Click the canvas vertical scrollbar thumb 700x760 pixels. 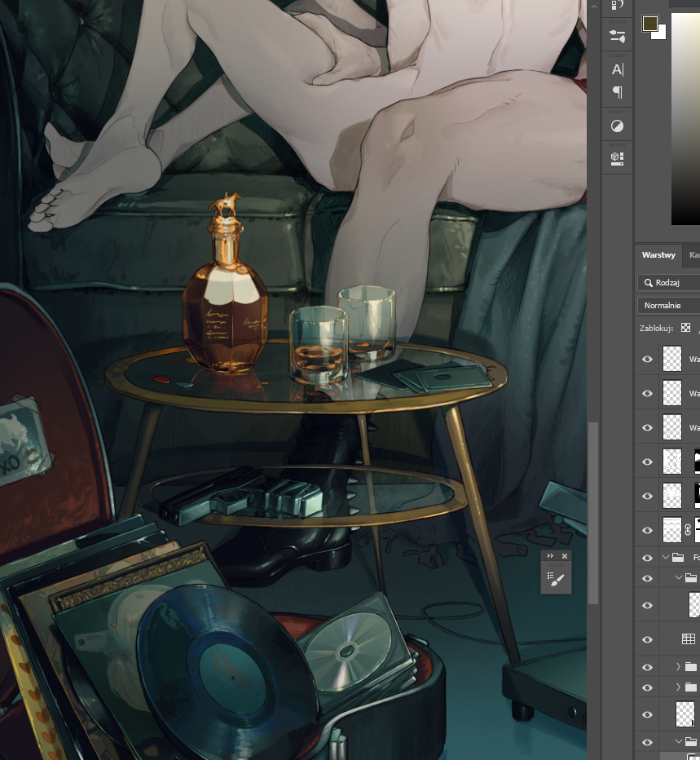(593, 514)
